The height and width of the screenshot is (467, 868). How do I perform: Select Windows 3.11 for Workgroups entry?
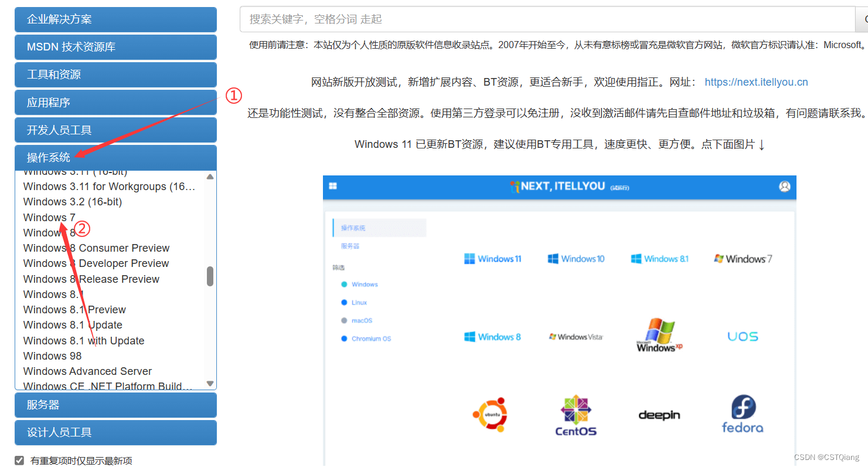[109, 186]
